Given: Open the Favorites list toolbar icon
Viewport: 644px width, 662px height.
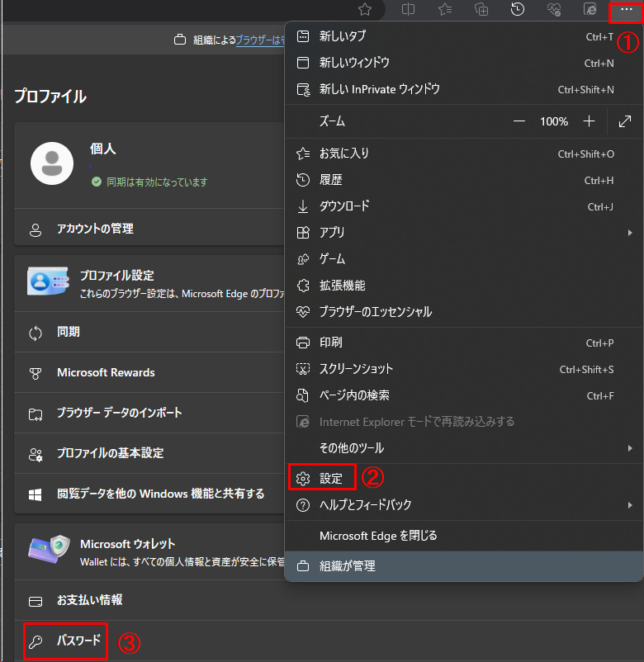Looking at the screenshot, I should [443, 10].
